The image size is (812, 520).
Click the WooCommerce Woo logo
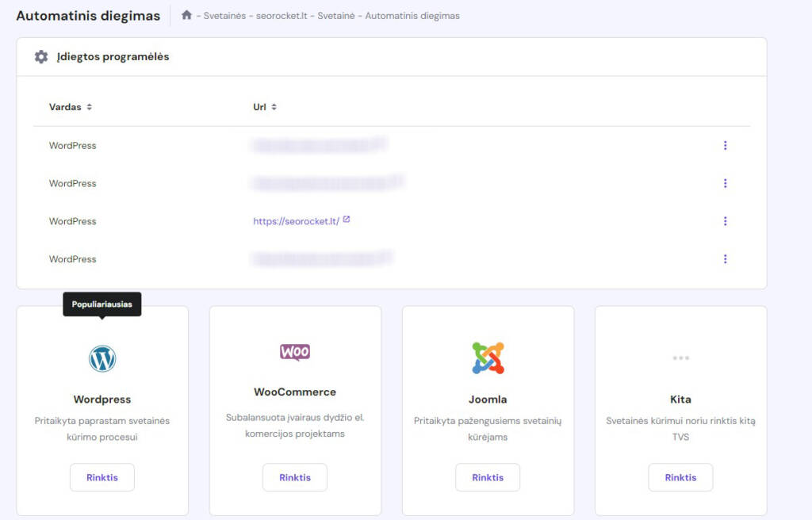pos(295,352)
